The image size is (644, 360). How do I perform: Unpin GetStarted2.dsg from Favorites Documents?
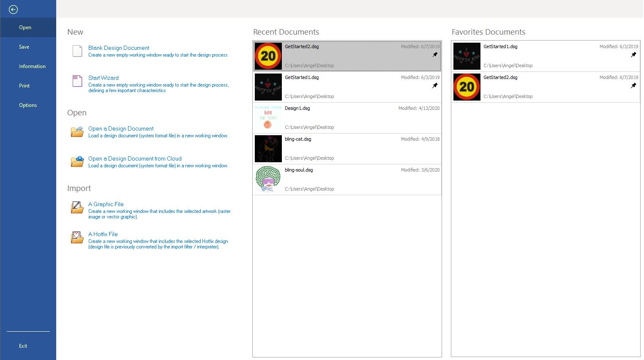pos(633,86)
